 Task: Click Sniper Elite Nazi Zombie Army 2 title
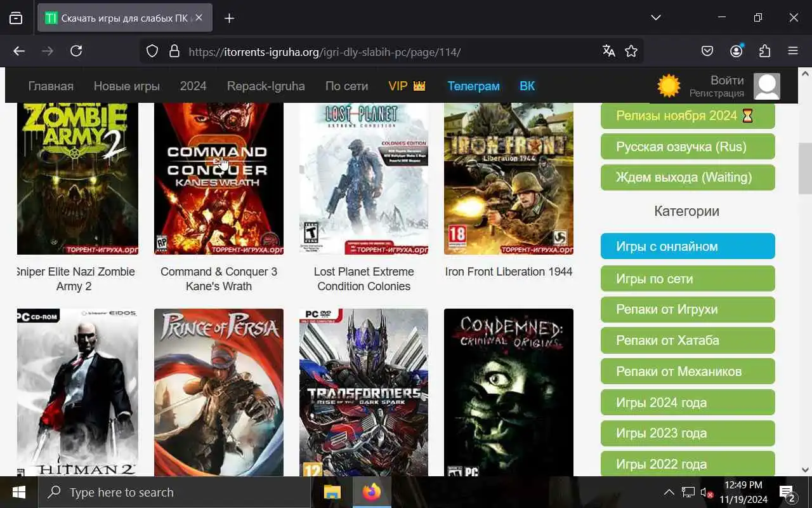point(76,279)
